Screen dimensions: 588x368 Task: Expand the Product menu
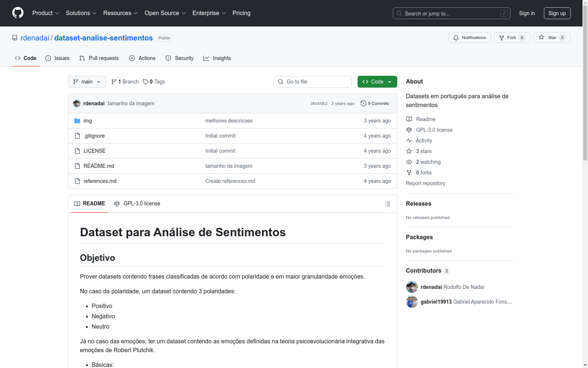(46, 13)
